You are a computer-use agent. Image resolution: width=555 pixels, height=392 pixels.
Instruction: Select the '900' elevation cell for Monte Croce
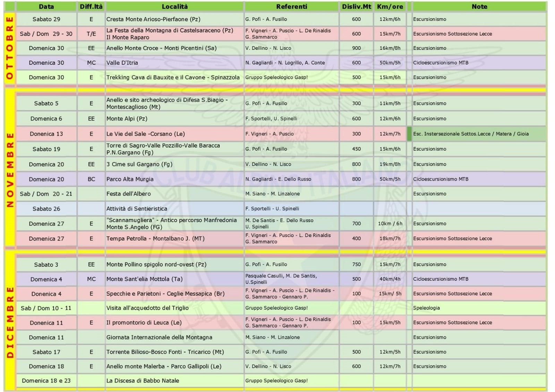tap(356, 48)
